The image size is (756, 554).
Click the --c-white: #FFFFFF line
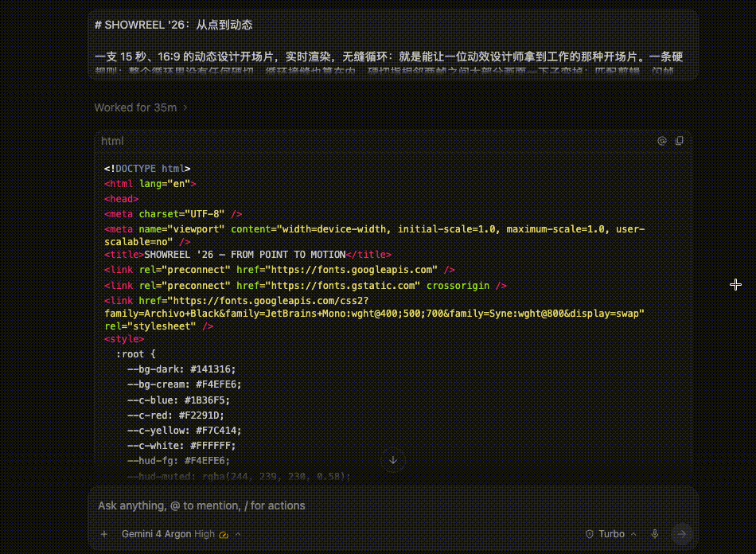pos(181,446)
